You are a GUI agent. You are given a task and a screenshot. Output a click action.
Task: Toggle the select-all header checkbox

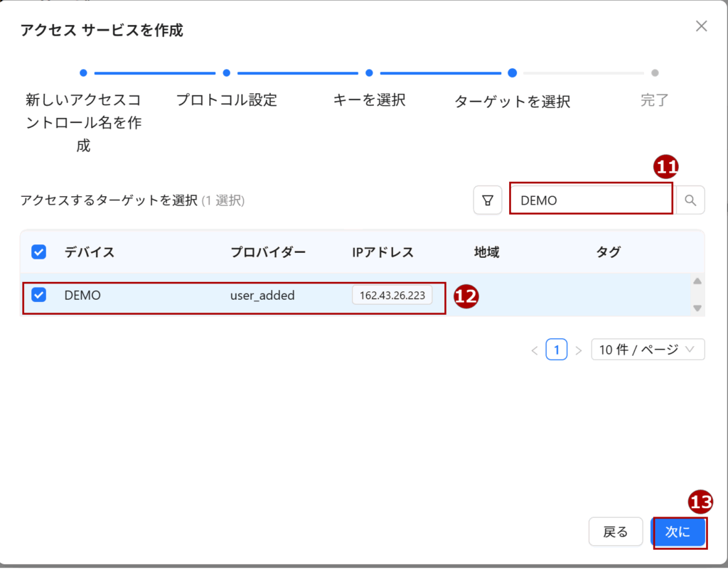pyautogui.click(x=39, y=252)
